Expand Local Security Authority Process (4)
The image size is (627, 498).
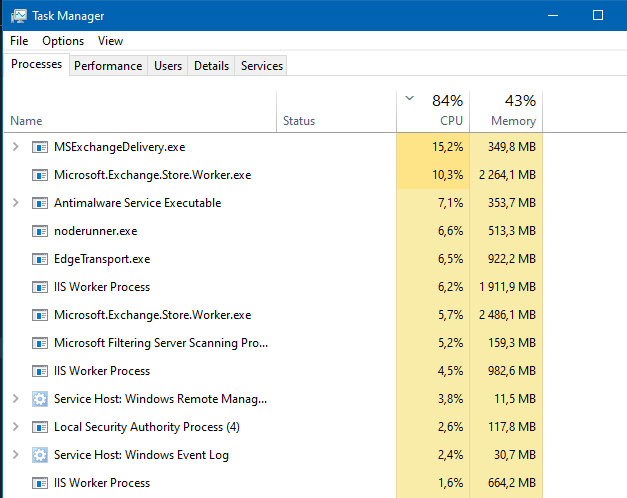pos(16,427)
